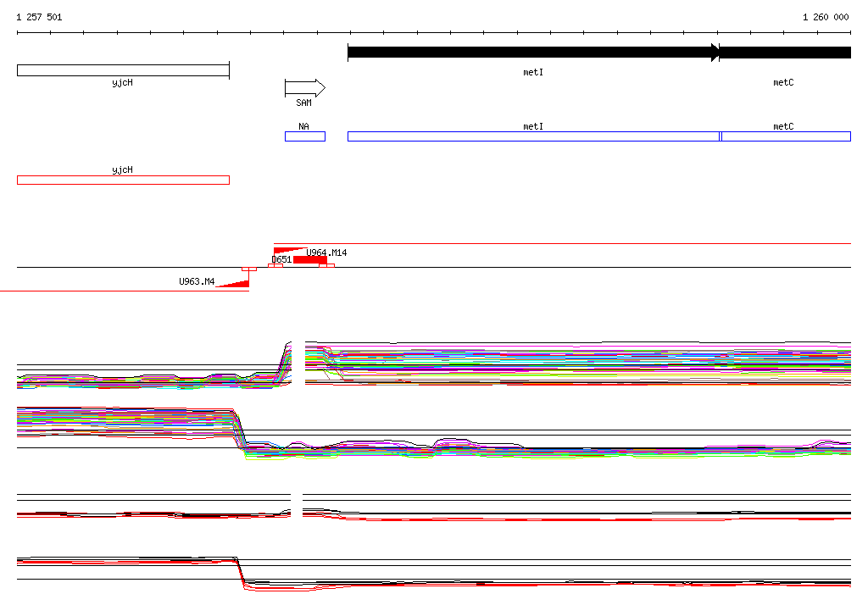Select the SAM riboswitch arrow

tap(305, 88)
